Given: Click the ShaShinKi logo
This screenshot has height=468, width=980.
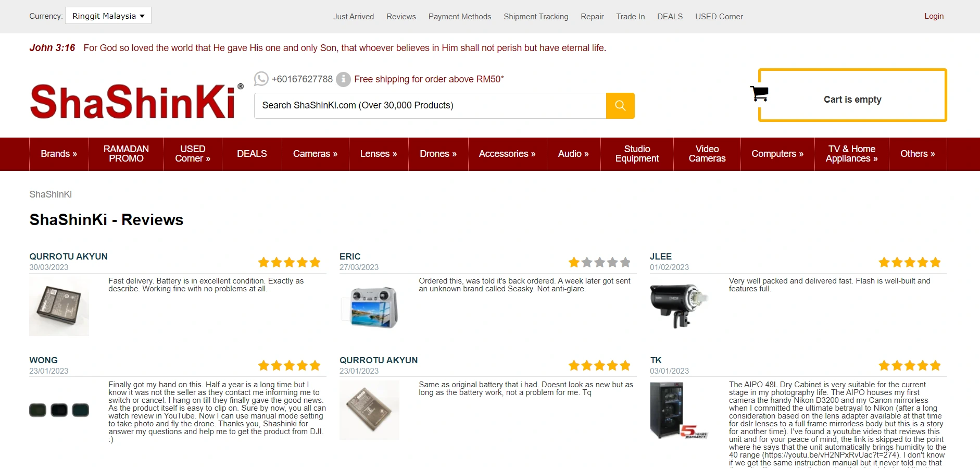Looking at the screenshot, I should coord(136,100).
